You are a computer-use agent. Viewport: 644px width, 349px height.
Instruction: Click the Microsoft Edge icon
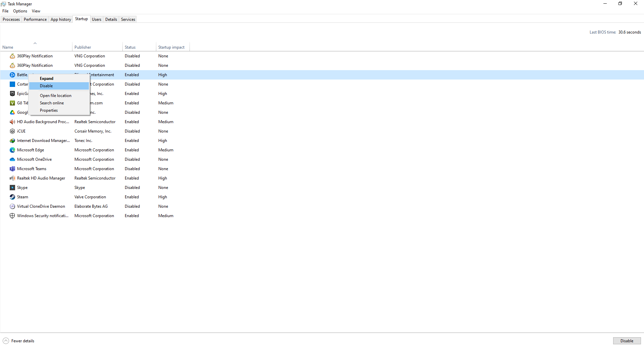click(x=12, y=150)
